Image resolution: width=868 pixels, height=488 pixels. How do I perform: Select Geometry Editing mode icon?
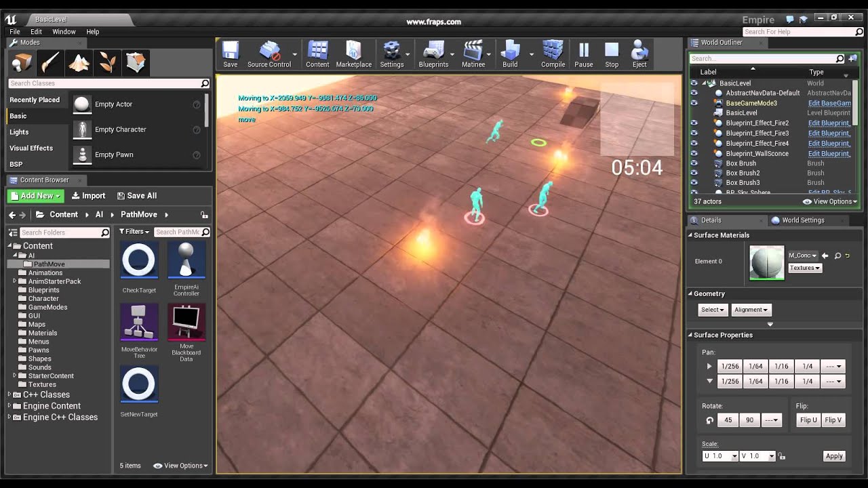point(136,63)
